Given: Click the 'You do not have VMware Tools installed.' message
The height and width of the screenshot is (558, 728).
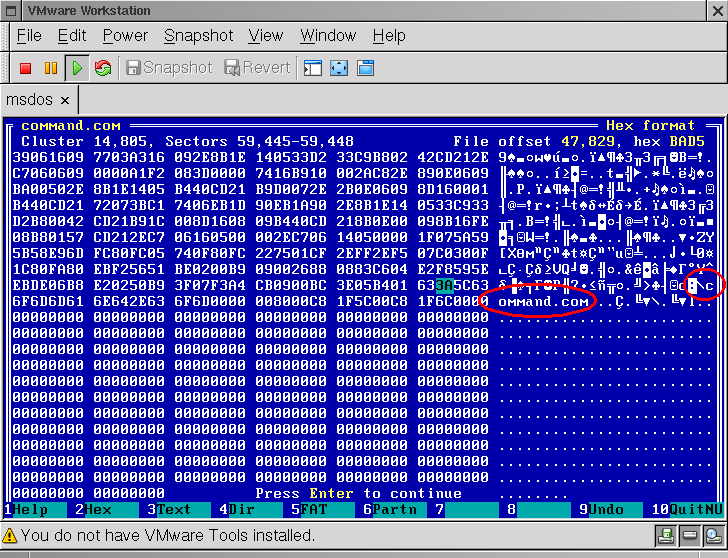Looking at the screenshot, I should pyautogui.click(x=168, y=536).
